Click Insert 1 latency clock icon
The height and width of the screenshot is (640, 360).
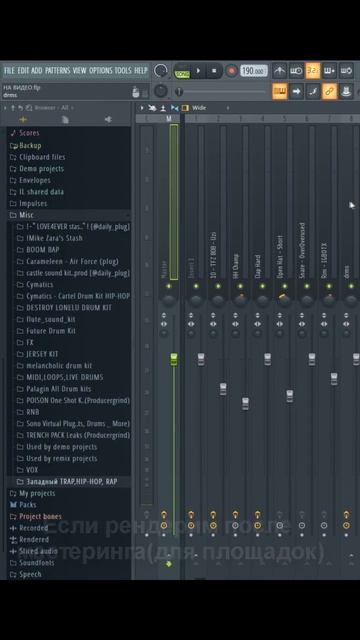pyautogui.click(x=191, y=525)
